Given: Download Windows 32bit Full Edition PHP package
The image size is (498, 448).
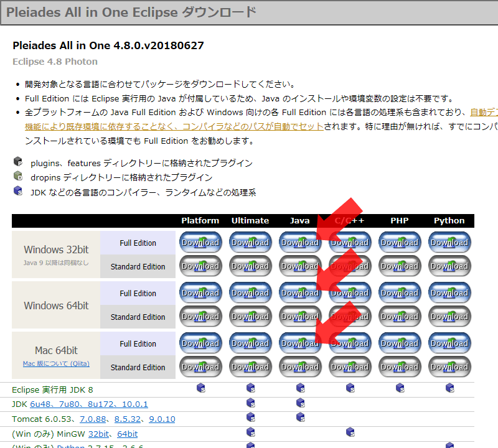Looking at the screenshot, I should [400, 242].
